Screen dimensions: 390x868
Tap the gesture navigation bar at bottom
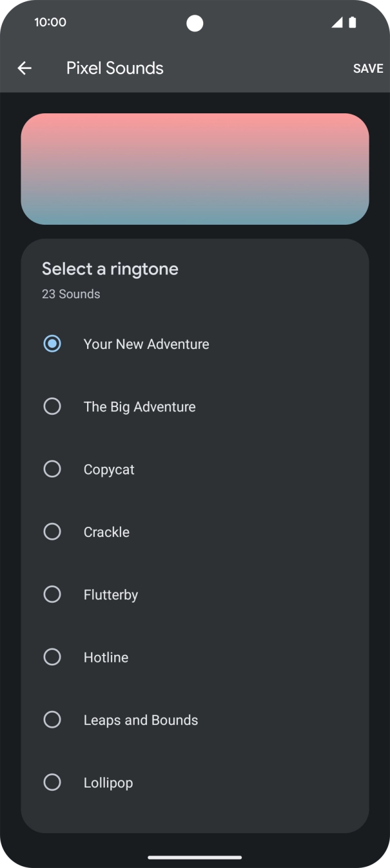pyautogui.click(x=195, y=857)
